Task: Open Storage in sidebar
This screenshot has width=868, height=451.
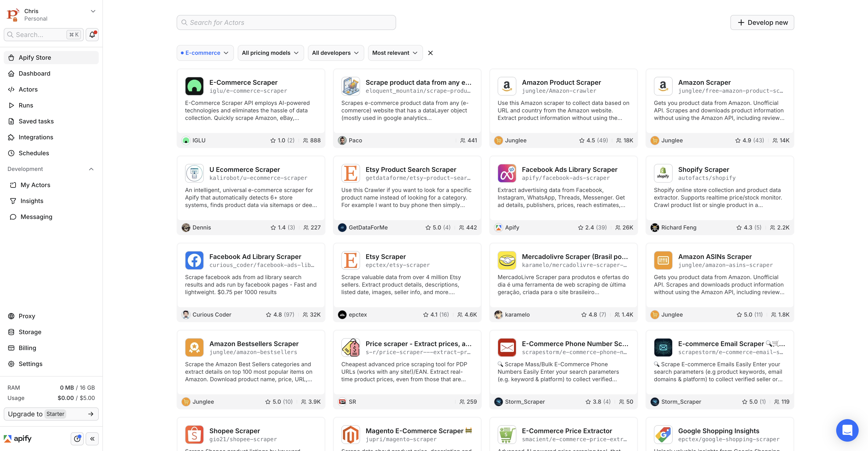Action: (x=51, y=332)
